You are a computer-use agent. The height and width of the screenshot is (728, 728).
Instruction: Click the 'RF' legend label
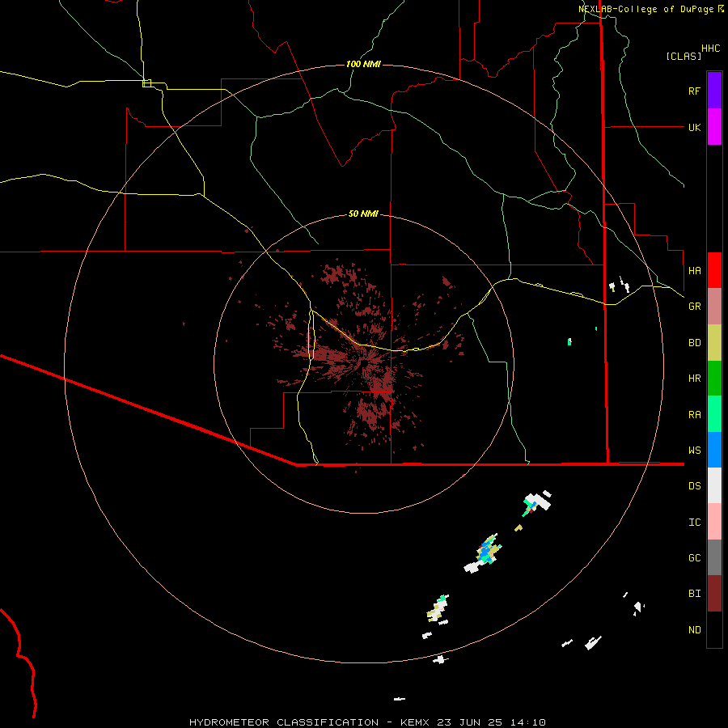(694, 91)
